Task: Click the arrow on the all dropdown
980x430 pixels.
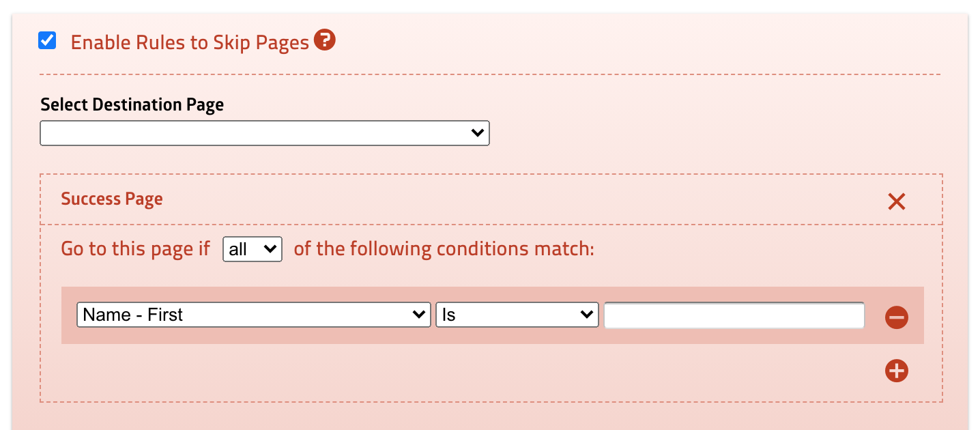Action: (x=270, y=249)
